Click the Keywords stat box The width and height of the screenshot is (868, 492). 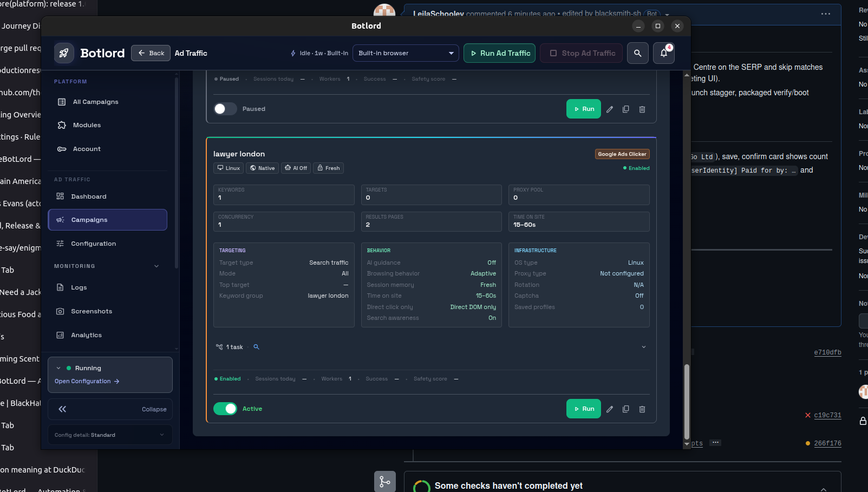click(284, 195)
